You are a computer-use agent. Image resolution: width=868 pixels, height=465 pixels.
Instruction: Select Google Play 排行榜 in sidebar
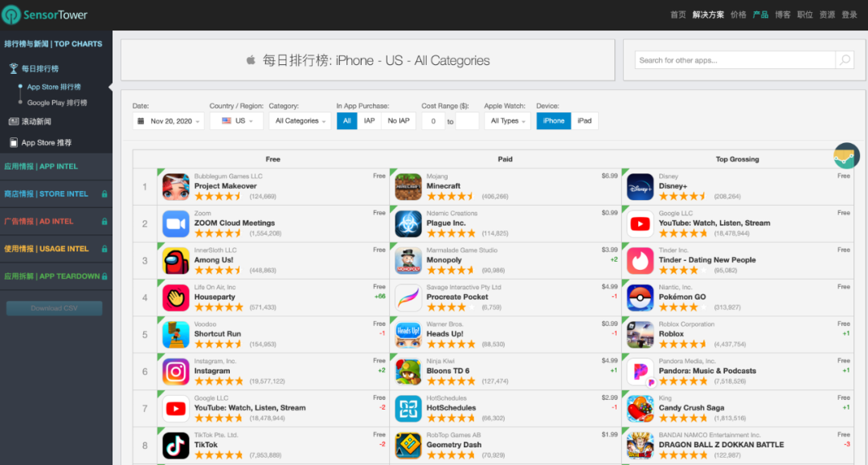pyautogui.click(x=57, y=103)
